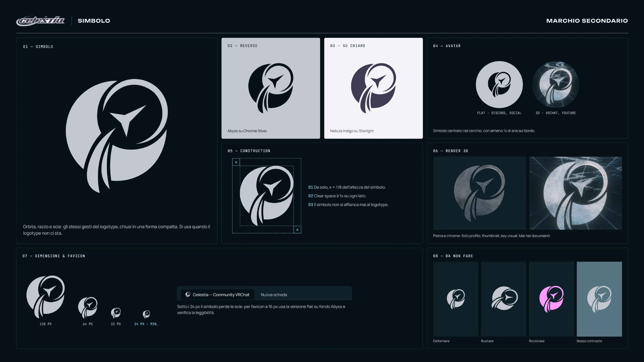Click the pink Ricolorare symbol example
This screenshot has height=362, width=644.
[551, 299]
